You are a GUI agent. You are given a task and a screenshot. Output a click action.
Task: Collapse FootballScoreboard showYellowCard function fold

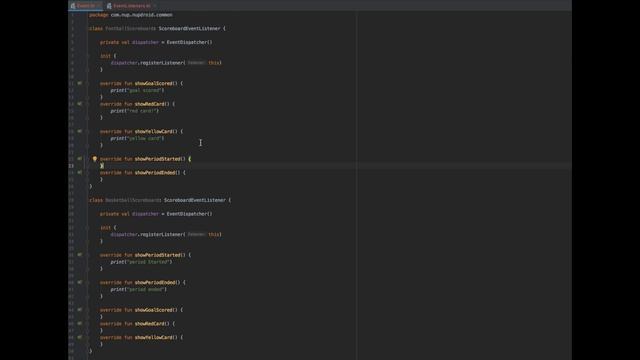[x=88, y=131]
